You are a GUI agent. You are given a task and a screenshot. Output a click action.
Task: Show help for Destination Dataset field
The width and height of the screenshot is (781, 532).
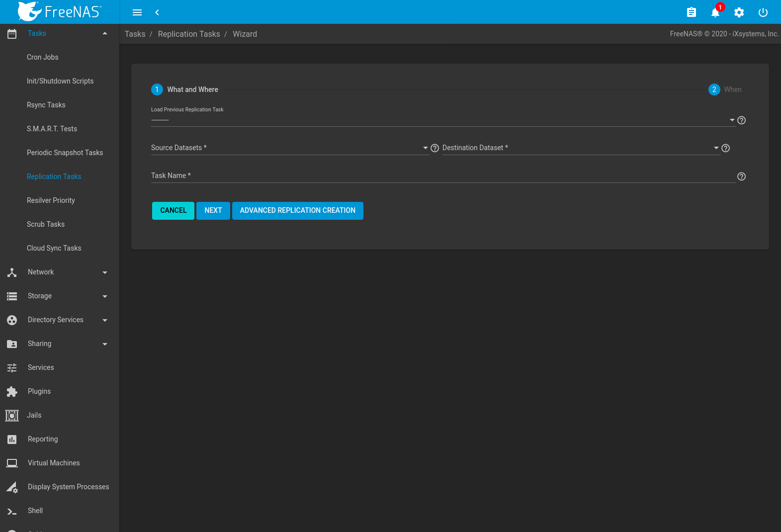[x=725, y=148]
